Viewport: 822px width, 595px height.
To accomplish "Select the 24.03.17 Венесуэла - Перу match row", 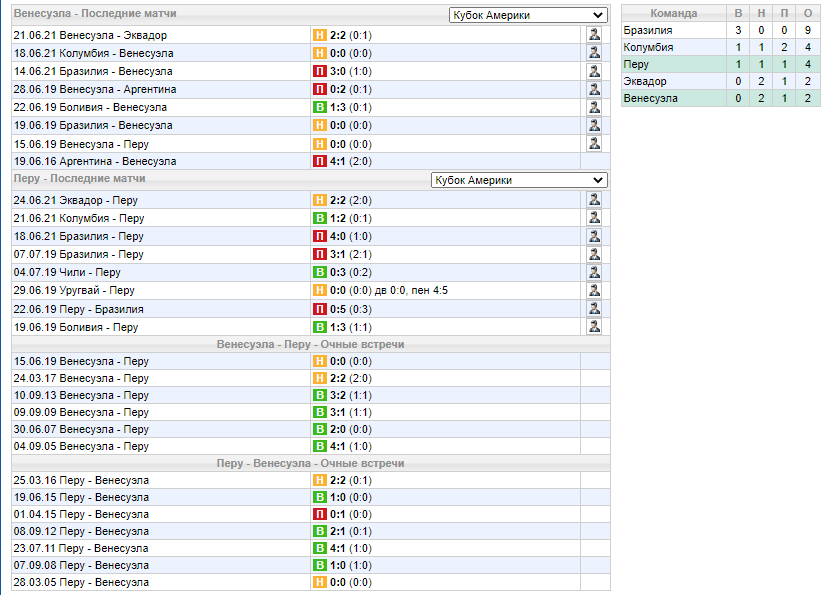I will (311, 378).
